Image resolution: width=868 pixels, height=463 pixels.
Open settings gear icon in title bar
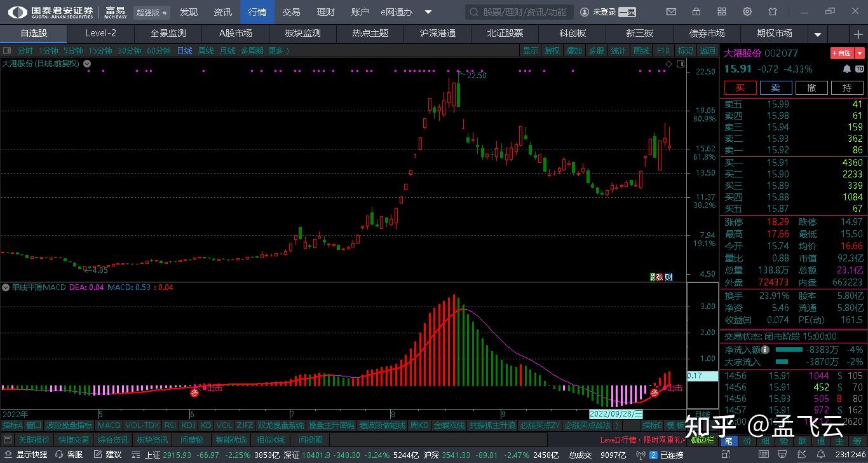747,11
